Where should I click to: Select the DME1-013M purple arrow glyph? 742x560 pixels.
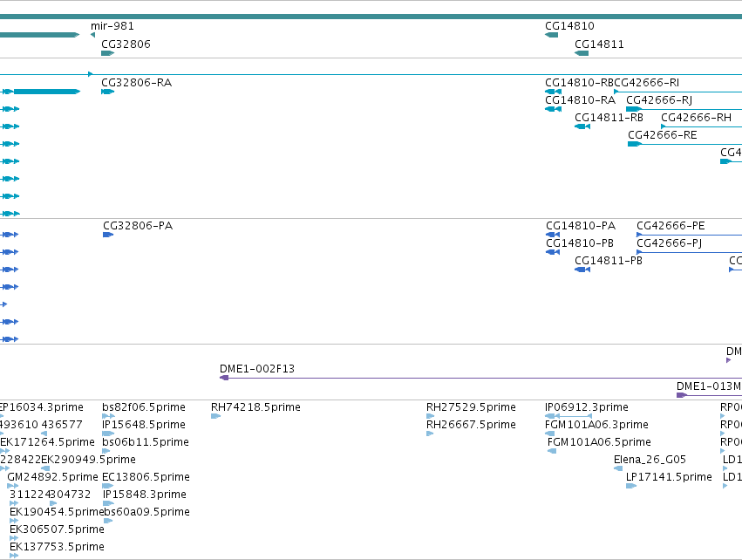coord(682,395)
